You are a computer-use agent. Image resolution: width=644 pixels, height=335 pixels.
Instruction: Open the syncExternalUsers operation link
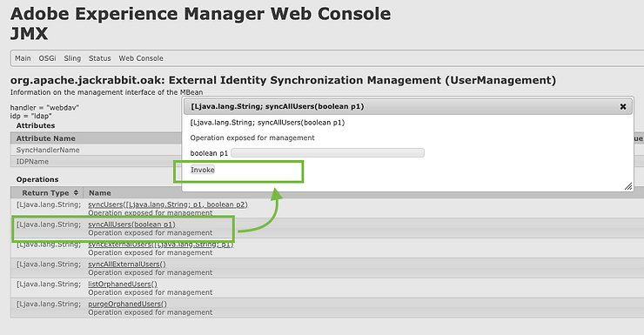pos(161,245)
